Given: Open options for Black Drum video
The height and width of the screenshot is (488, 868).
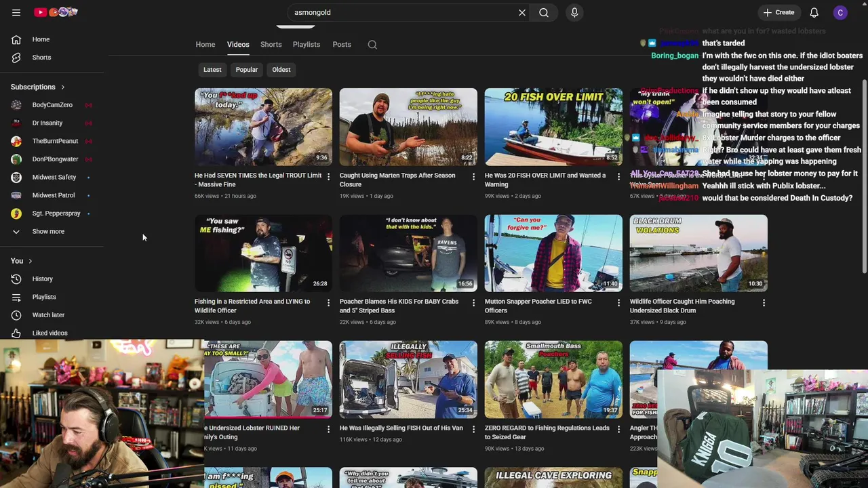Looking at the screenshot, I should (x=764, y=303).
